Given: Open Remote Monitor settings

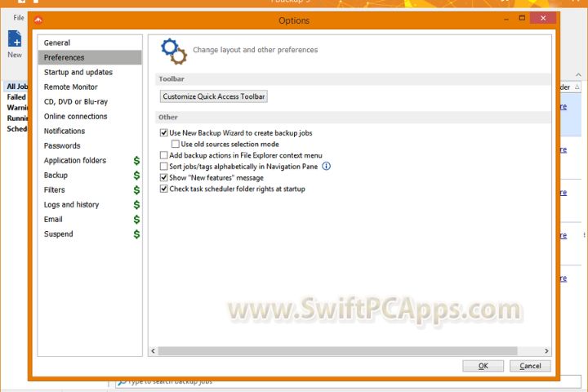Looking at the screenshot, I should 90,87.
